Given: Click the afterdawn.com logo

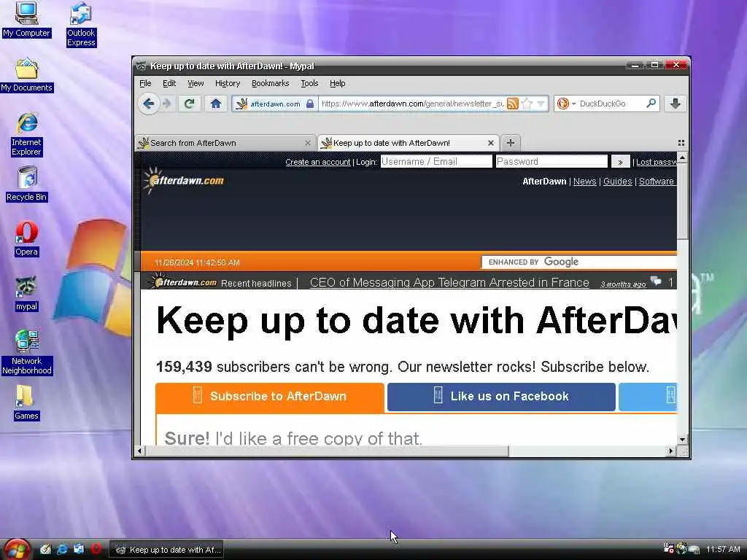Looking at the screenshot, I should 183,181.
